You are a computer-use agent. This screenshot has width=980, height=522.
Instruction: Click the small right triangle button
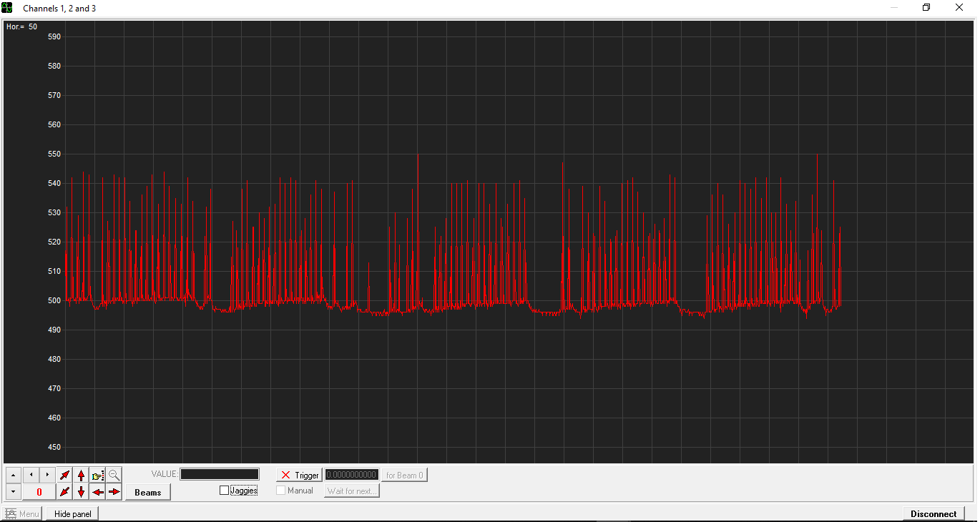[47, 475]
